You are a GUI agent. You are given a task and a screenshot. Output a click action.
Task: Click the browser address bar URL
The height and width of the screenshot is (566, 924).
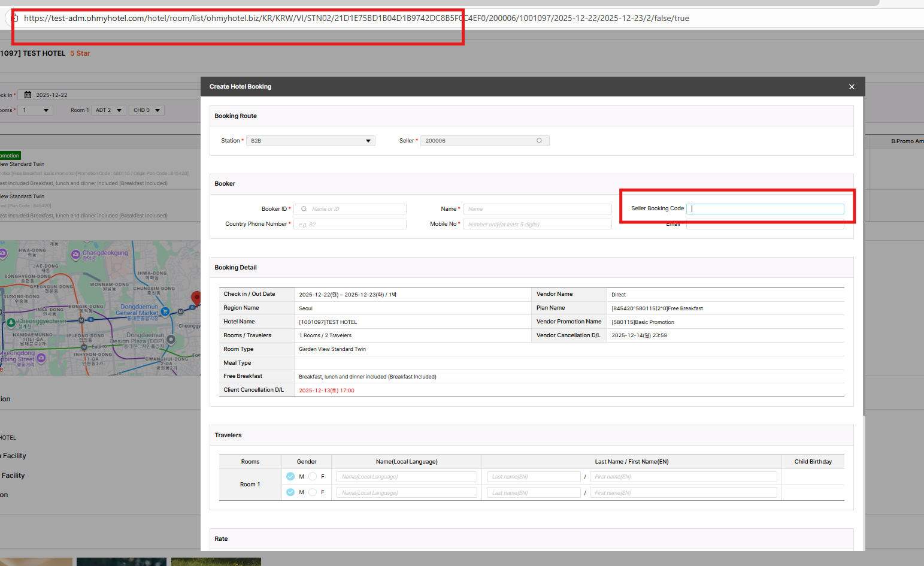(x=356, y=19)
